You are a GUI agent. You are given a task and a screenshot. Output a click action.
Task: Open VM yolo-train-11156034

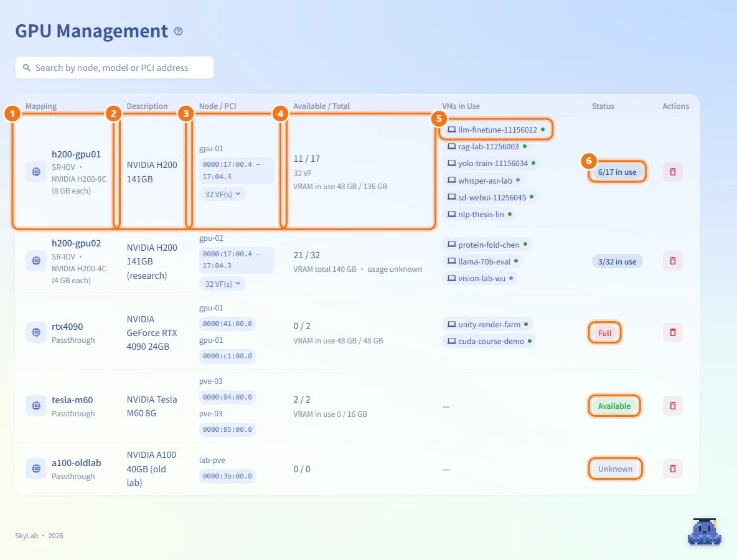(491, 164)
